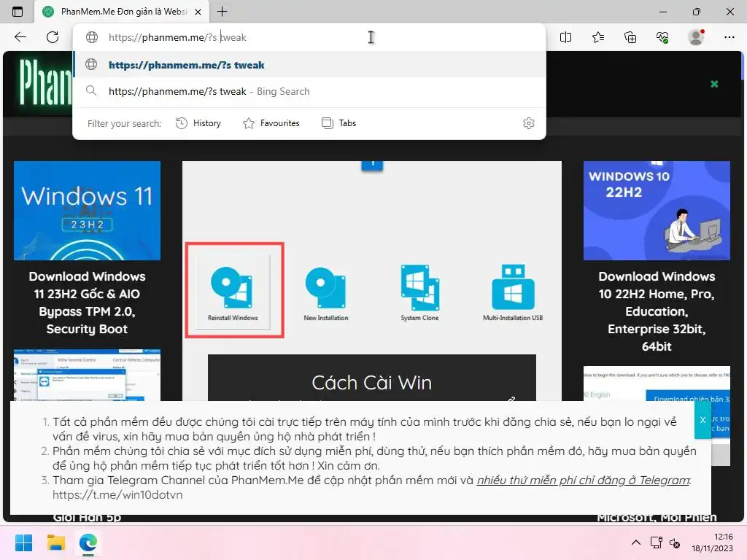Open Collections icon in toolbar
747x560 pixels.
click(x=630, y=37)
